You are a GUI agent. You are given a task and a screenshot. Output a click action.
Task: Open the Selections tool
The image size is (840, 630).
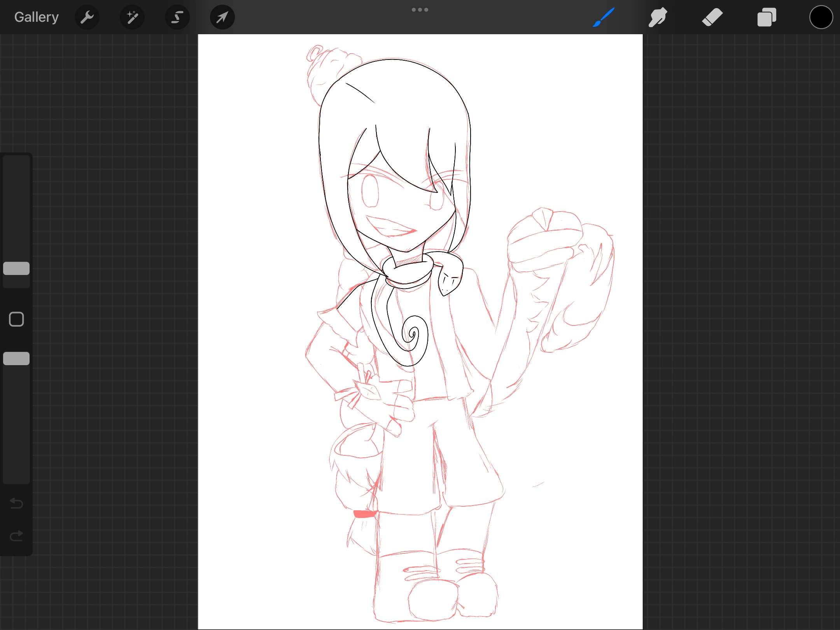(177, 17)
